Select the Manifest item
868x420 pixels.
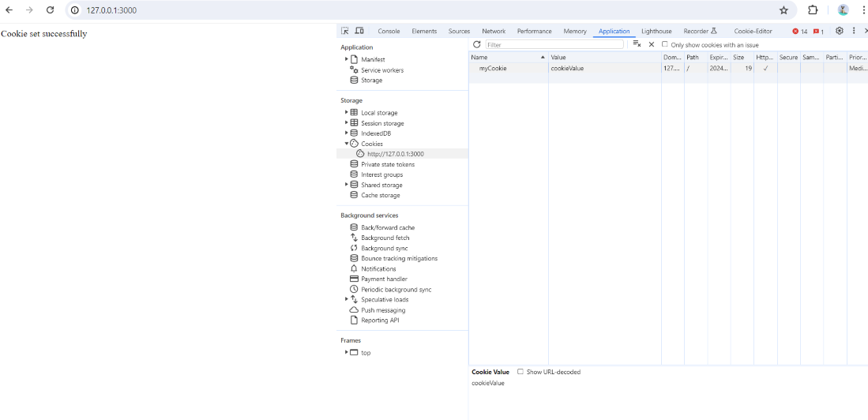(x=373, y=60)
